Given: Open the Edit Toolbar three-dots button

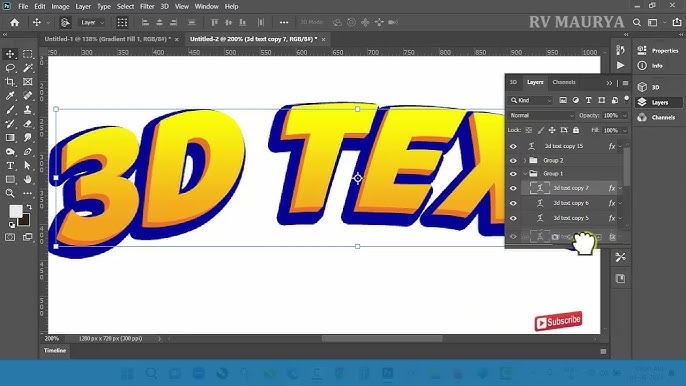Looking at the screenshot, I should pos(28,193).
